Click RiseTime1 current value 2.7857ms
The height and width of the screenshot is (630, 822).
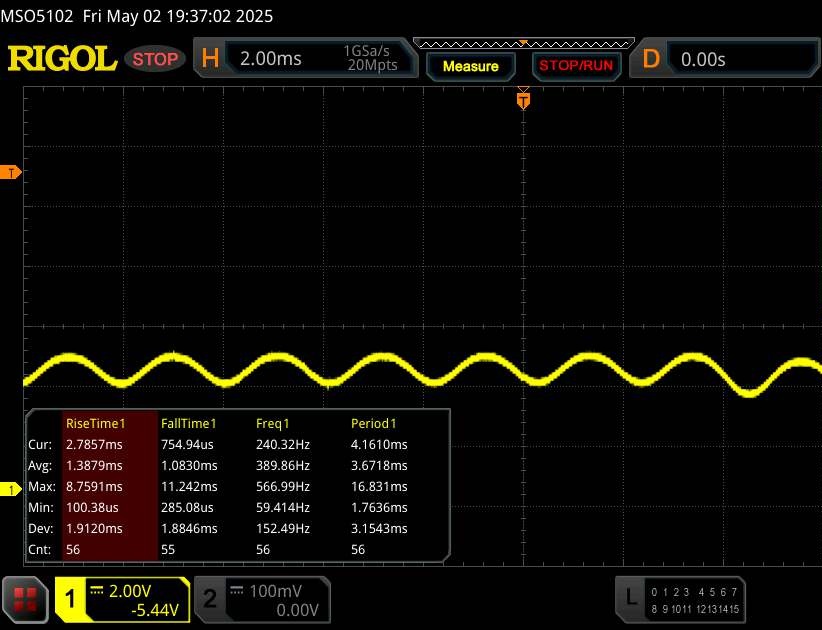pyautogui.click(x=94, y=444)
